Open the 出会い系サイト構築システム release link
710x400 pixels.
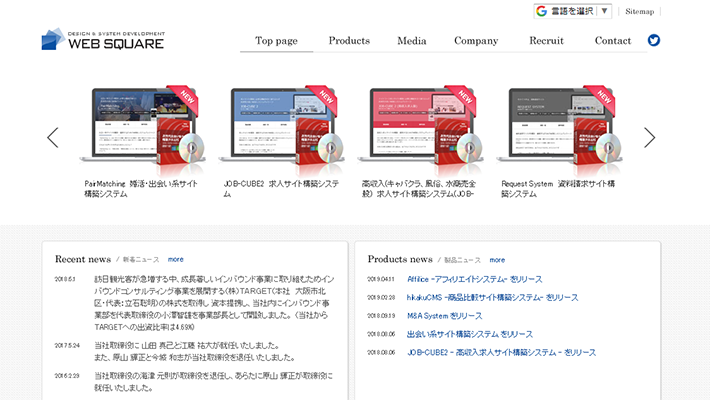[x=470, y=334]
